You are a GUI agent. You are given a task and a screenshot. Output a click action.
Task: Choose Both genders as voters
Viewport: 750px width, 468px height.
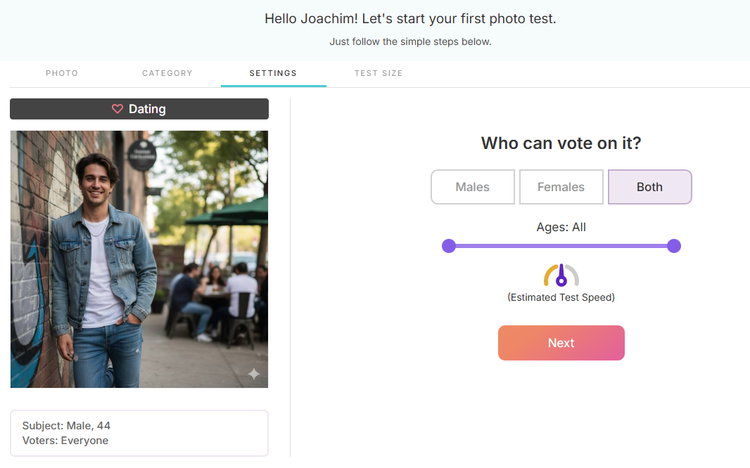pyautogui.click(x=649, y=187)
